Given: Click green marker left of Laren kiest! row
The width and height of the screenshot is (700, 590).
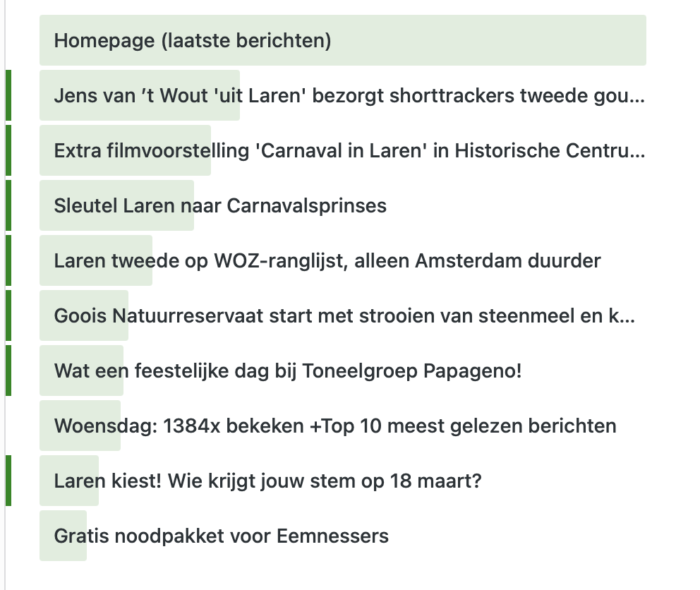Looking at the screenshot, I should (8, 481).
